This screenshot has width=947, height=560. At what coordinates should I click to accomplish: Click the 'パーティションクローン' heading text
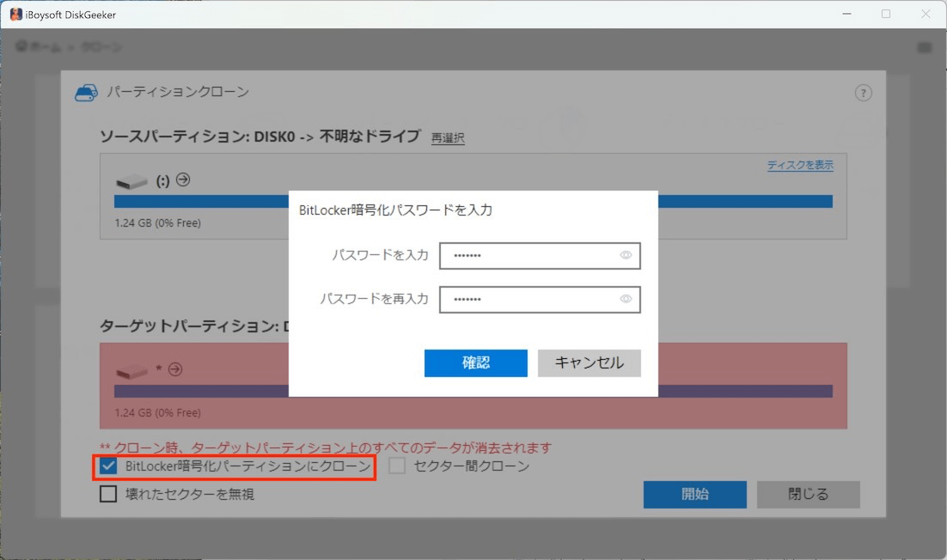click(x=178, y=92)
